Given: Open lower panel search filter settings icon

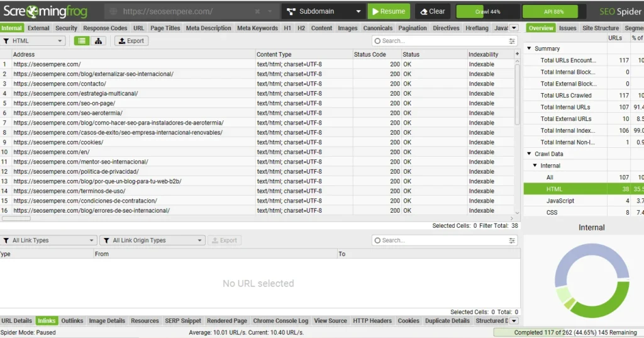Looking at the screenshot, I should 512,240.
